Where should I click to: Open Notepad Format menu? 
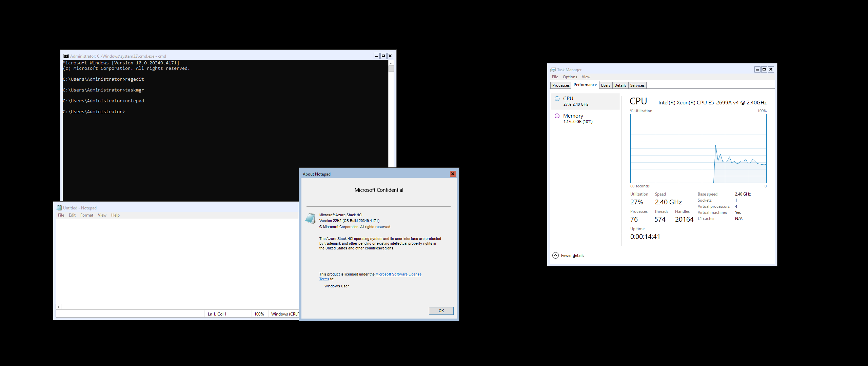click(x=87, y=215)
